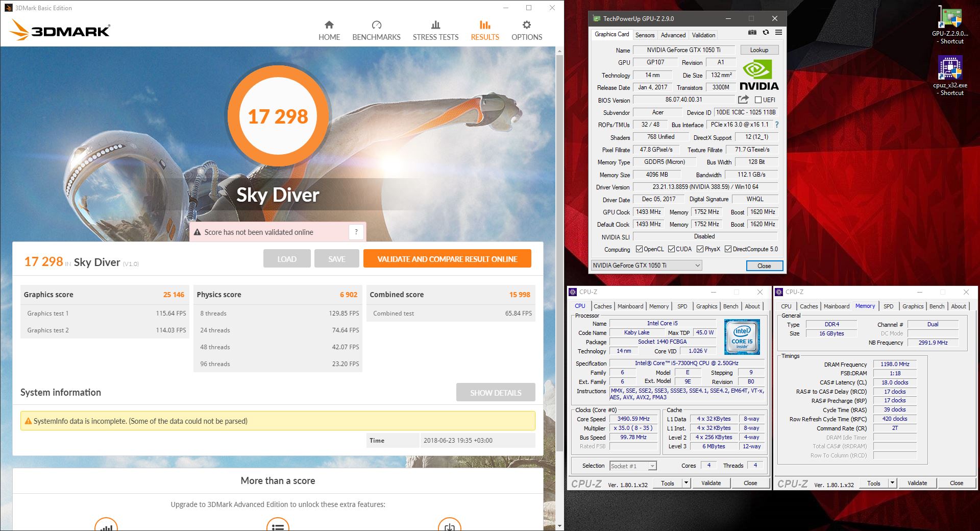980x531 pixels.
Task: Click the DRAM Frequency value 1198.0 MHz
Action: coord(895,364)
